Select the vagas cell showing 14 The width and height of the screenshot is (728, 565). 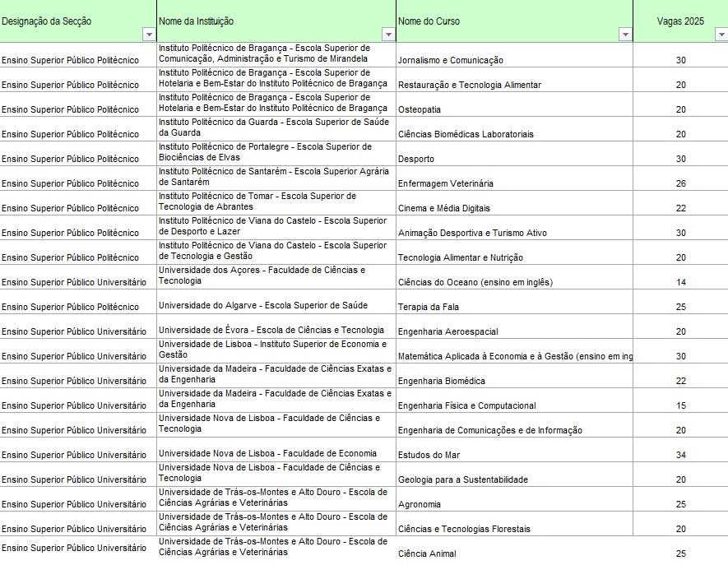(680, 282)
